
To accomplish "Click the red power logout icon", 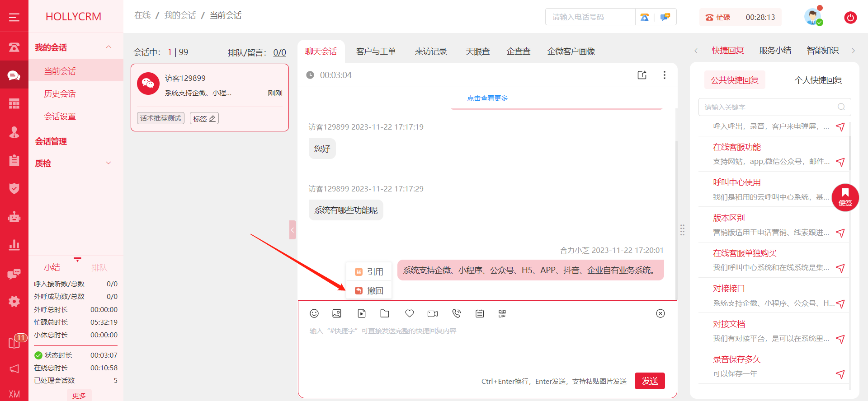I will (x=850, y=18).
